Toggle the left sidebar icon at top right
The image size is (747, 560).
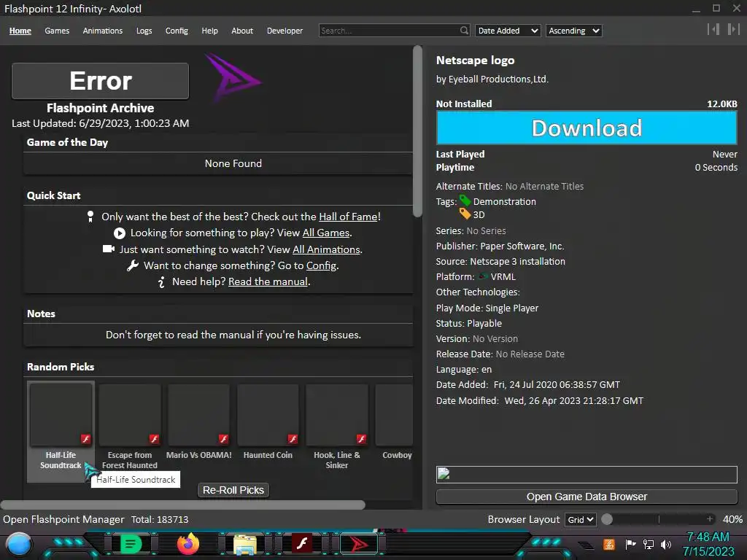(713, 29)
